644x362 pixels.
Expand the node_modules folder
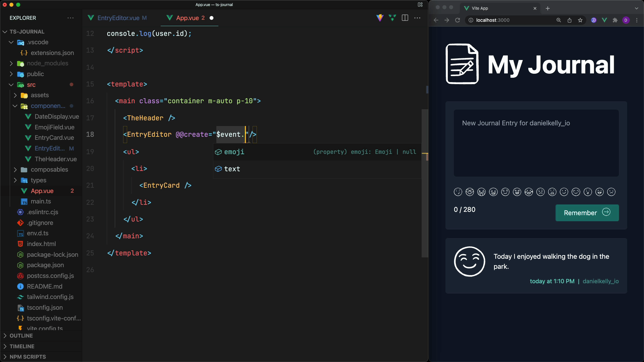[x=11, y=63]
